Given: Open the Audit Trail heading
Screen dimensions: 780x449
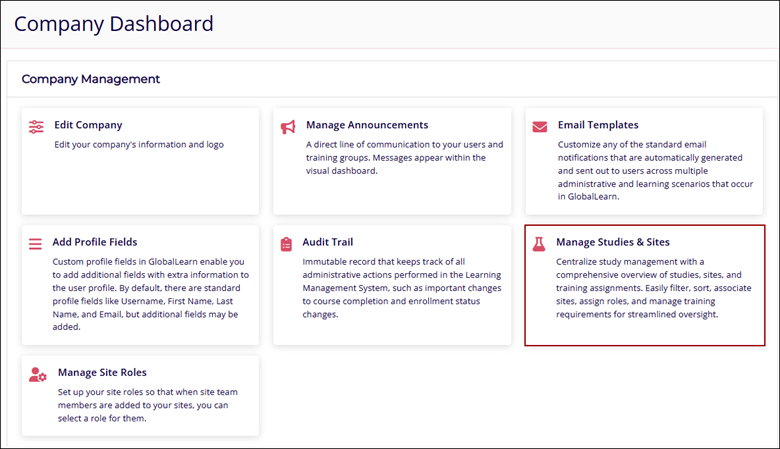Looking at the screenshot, I should (x=329, y=242).
